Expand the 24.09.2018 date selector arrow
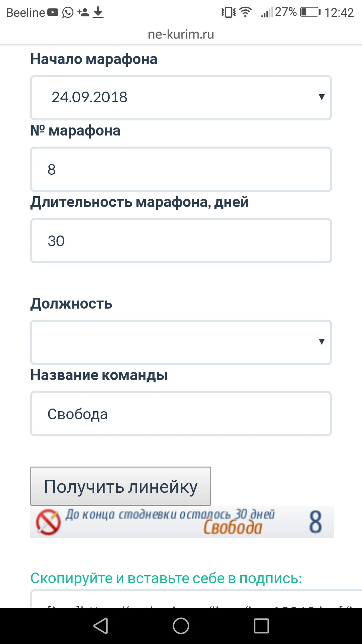362x644 pixels. click(x=321, y=98)
